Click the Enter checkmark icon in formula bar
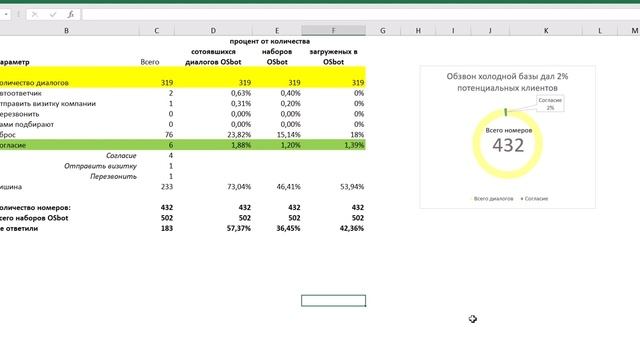This screenshot has width=640, height=360. click(53, 15)
